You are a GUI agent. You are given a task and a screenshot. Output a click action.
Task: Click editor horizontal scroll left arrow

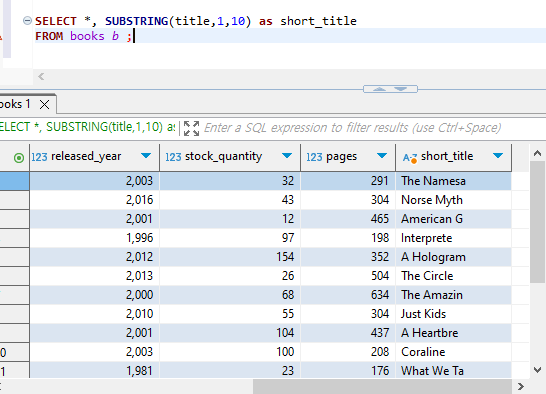[41, 76]
